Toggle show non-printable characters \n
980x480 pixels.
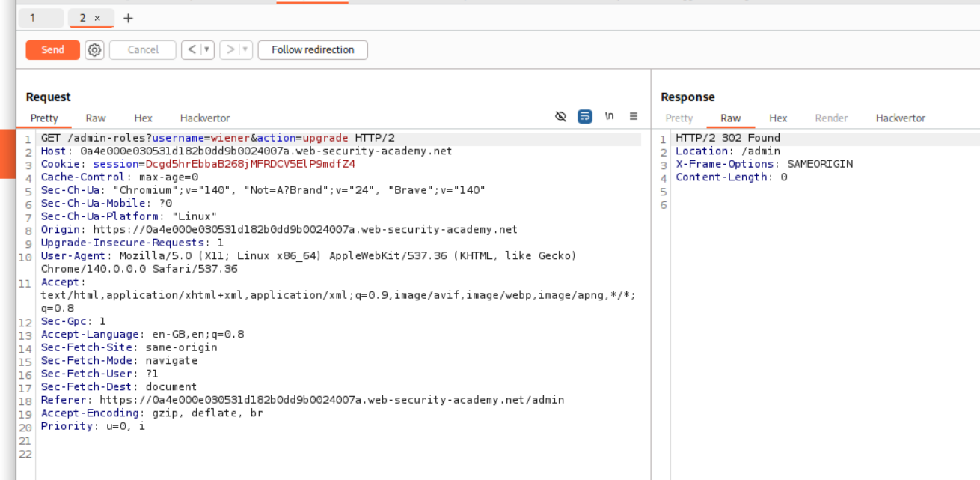[610, 116]
